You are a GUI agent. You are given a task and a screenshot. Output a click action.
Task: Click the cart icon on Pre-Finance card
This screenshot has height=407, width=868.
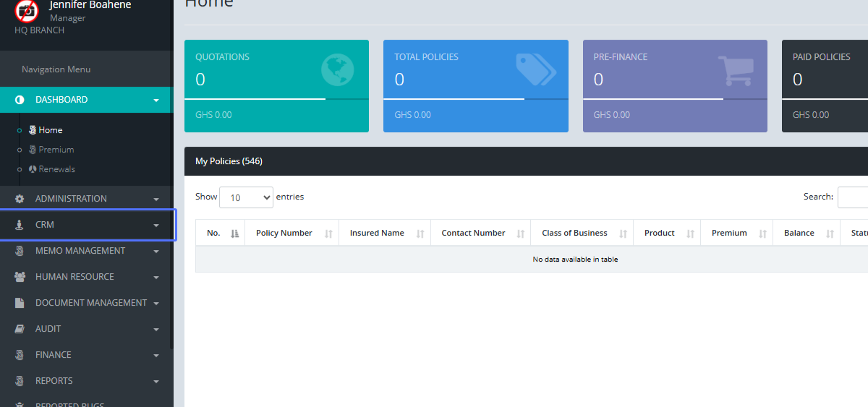(735, 71)
